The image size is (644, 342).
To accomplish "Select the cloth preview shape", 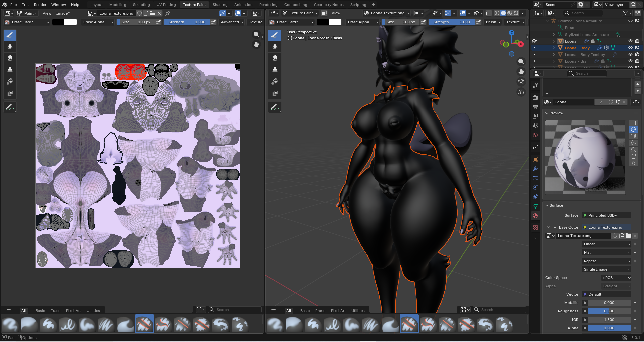I will 633,156.
